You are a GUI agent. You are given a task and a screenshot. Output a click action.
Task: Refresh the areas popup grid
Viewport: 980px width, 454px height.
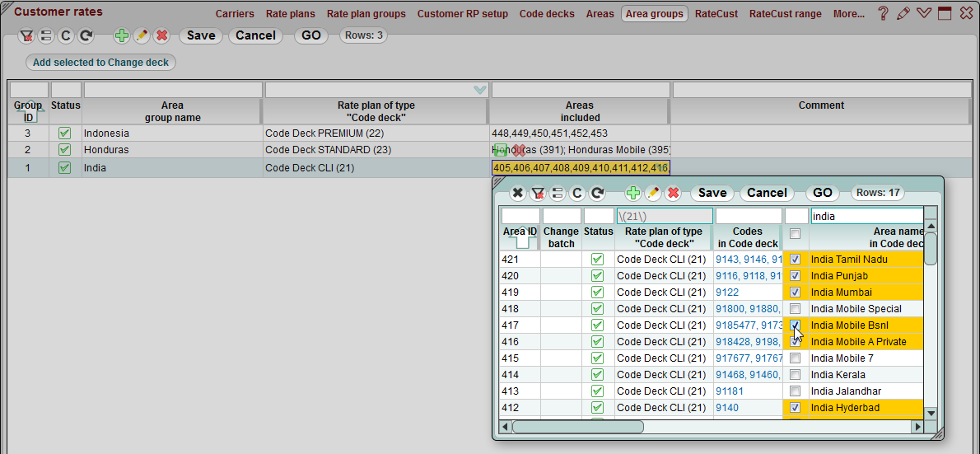(x=598, y=194)
